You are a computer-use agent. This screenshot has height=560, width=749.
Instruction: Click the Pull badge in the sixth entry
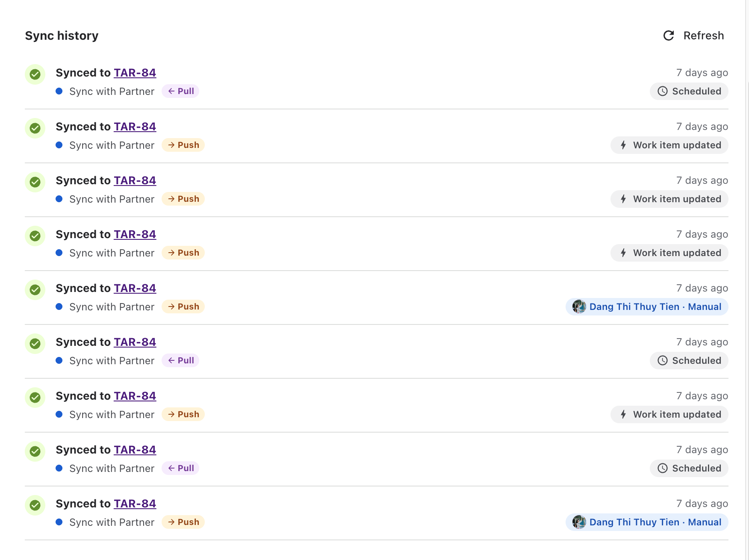tap(180, 360)
